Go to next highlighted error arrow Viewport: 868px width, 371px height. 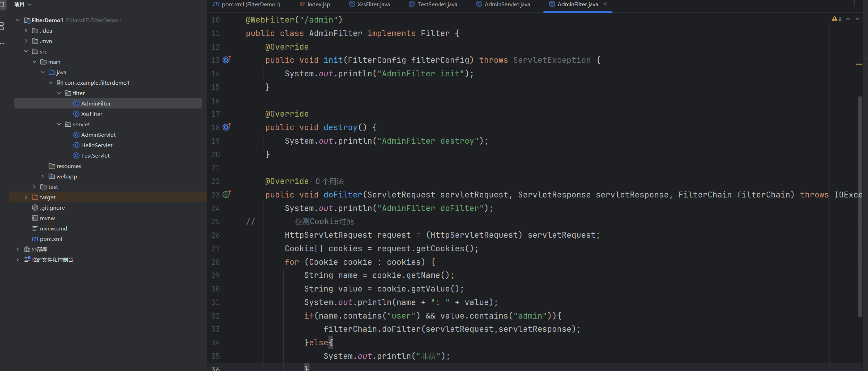click(x=857, y=19)
